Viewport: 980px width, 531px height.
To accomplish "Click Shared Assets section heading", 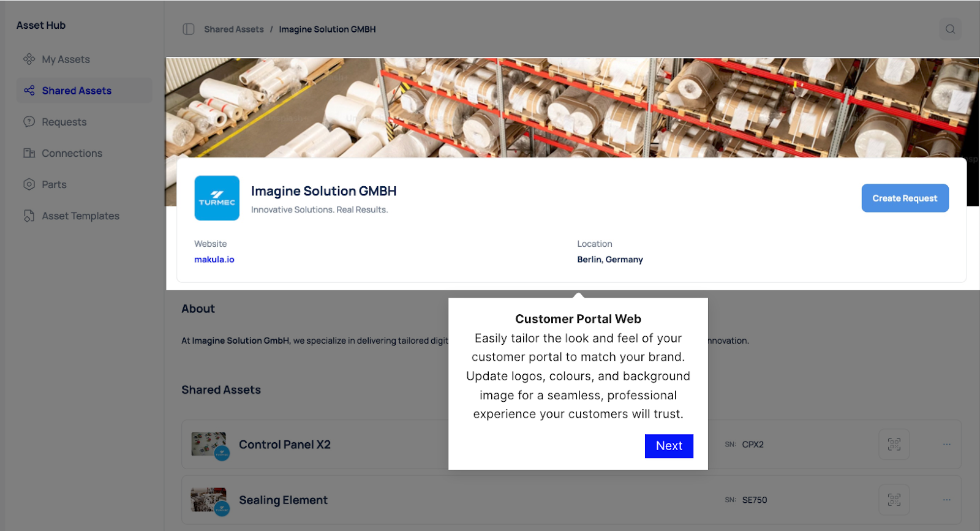I will coord(221,390).
